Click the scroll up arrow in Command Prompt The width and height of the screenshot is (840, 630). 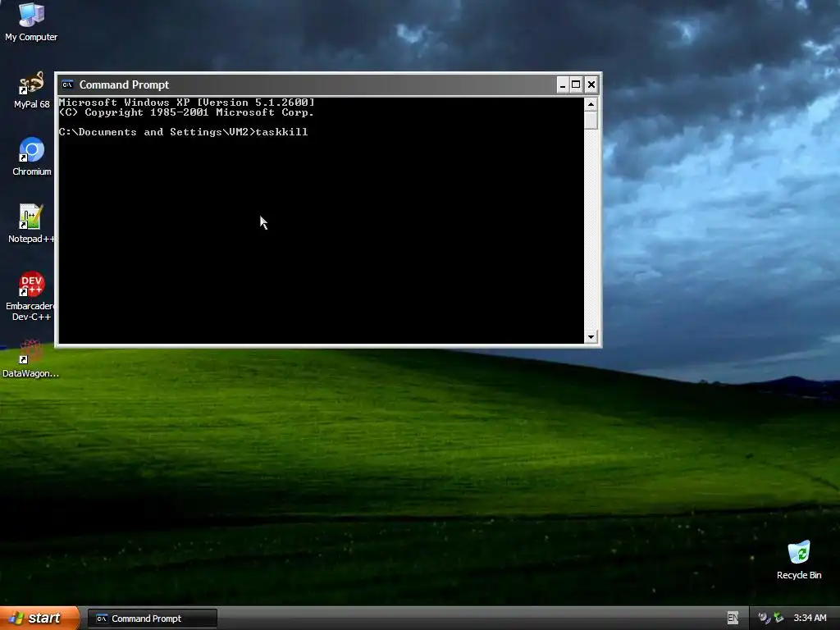[591, 104]
